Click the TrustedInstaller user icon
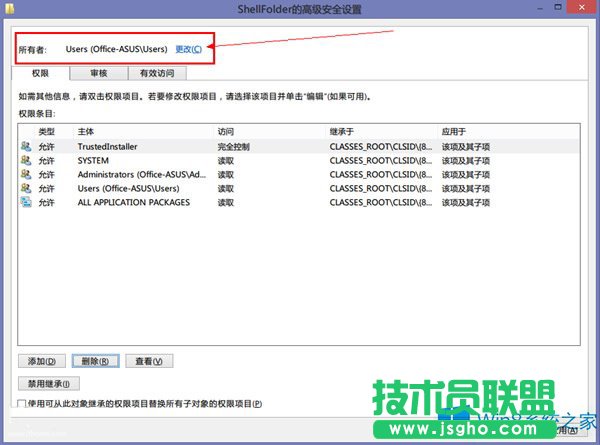Image resolution: width=600 pixels, height=445 pixels. coord(26,146)
